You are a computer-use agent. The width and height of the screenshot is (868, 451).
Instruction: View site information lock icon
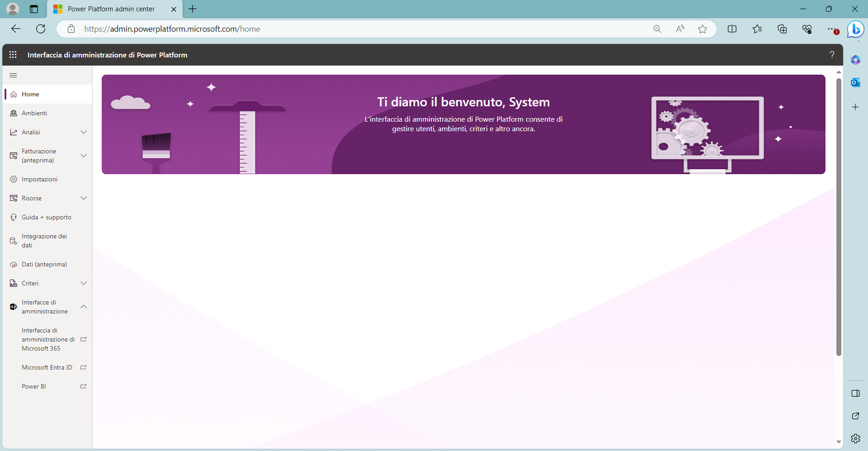click(x=71, y=29)
